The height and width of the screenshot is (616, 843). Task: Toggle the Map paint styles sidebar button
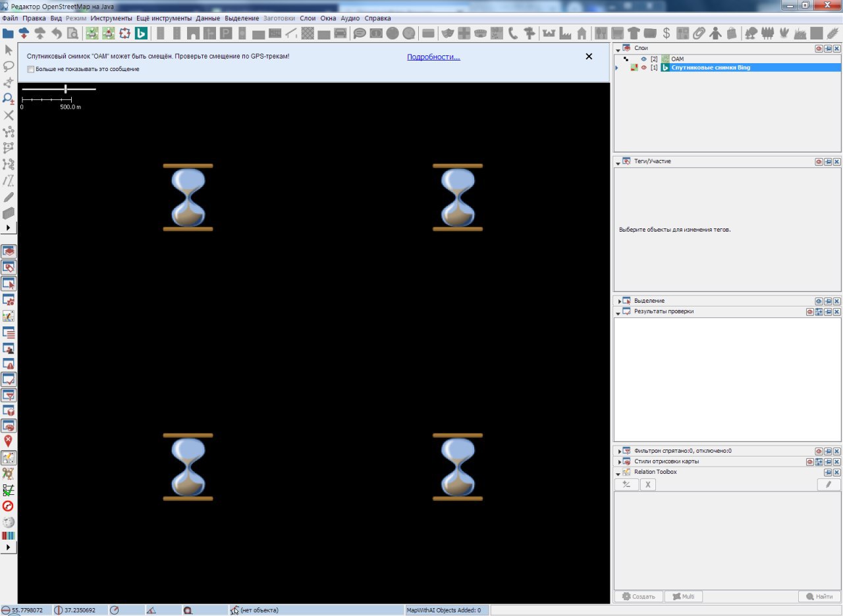point(9,426)
